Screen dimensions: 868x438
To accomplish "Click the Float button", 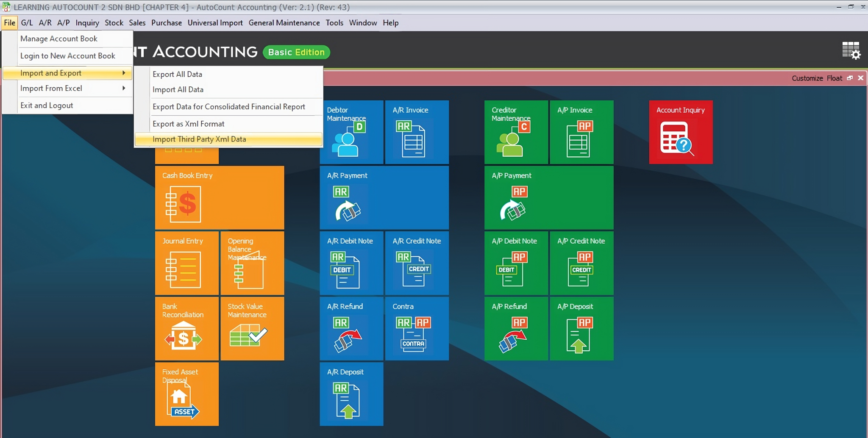I will pos(835,78).
